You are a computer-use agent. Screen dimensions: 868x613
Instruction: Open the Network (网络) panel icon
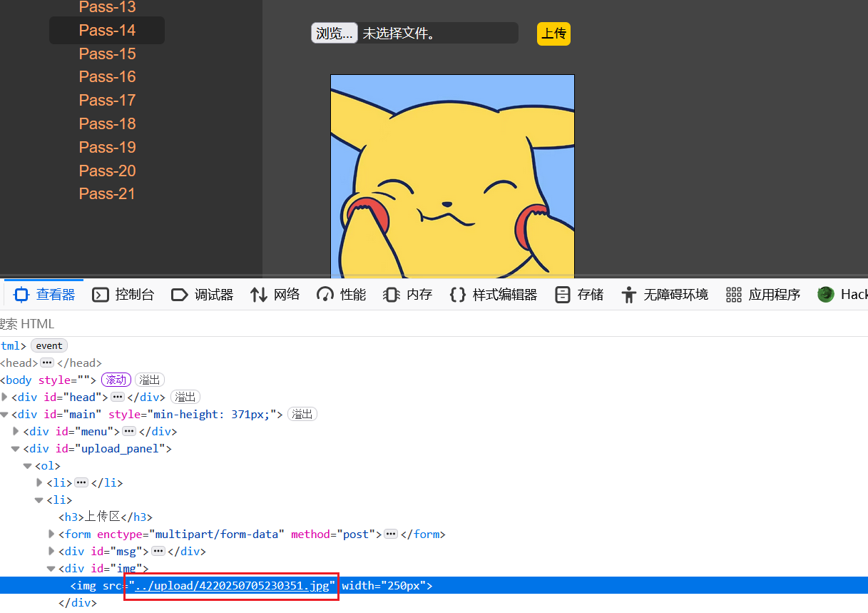click(259, 295)
